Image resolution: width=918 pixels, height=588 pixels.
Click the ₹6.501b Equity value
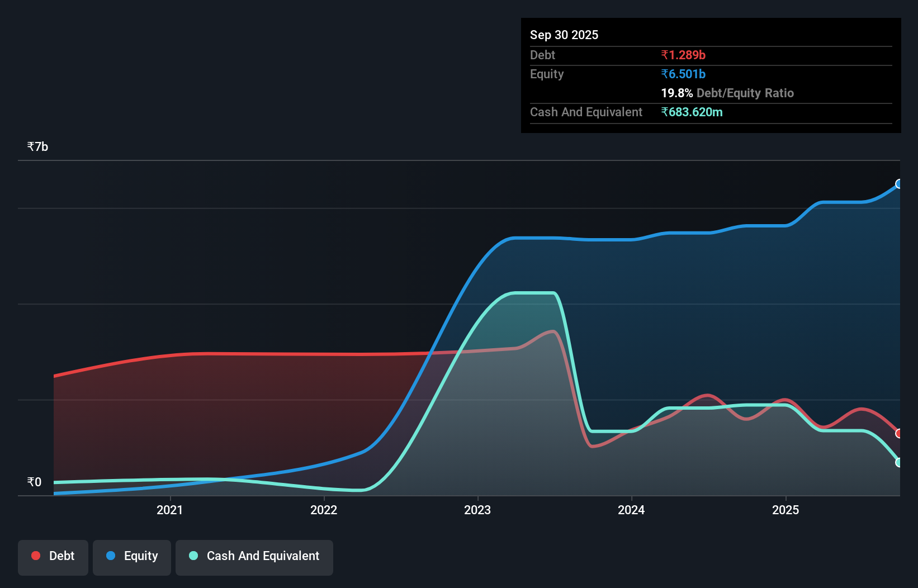[x=683, y=74]
